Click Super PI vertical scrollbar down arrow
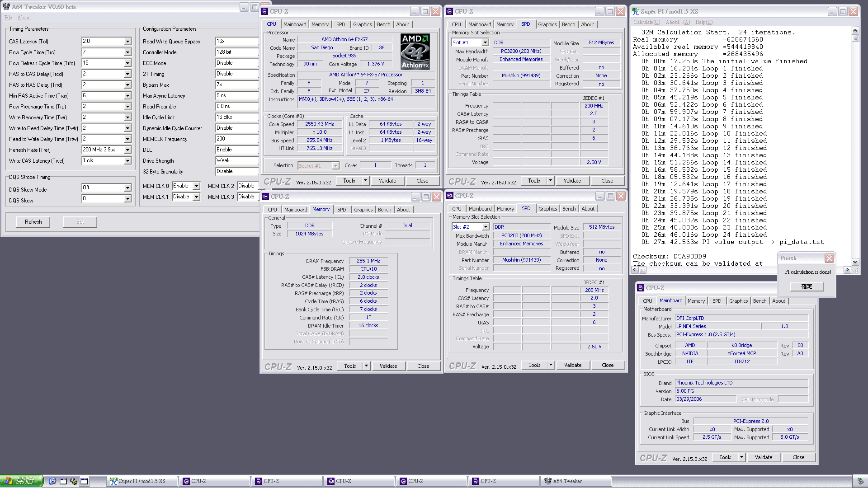This screenshot has width=868, height=488. tap(855, 262)
